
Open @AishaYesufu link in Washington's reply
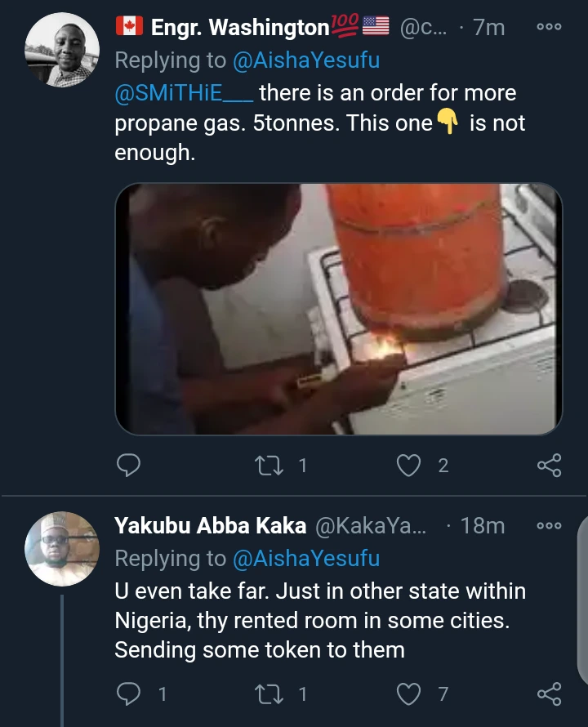[307, 60]
